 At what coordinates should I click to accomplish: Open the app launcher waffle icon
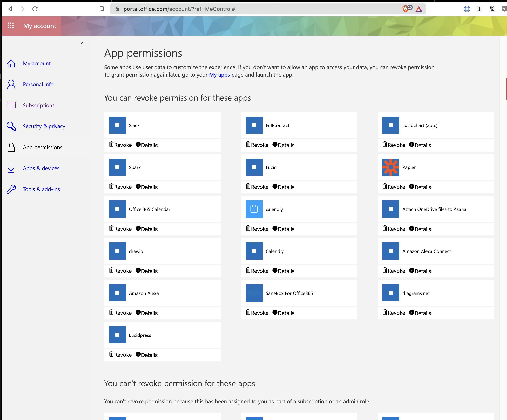[x=11, y=26]
